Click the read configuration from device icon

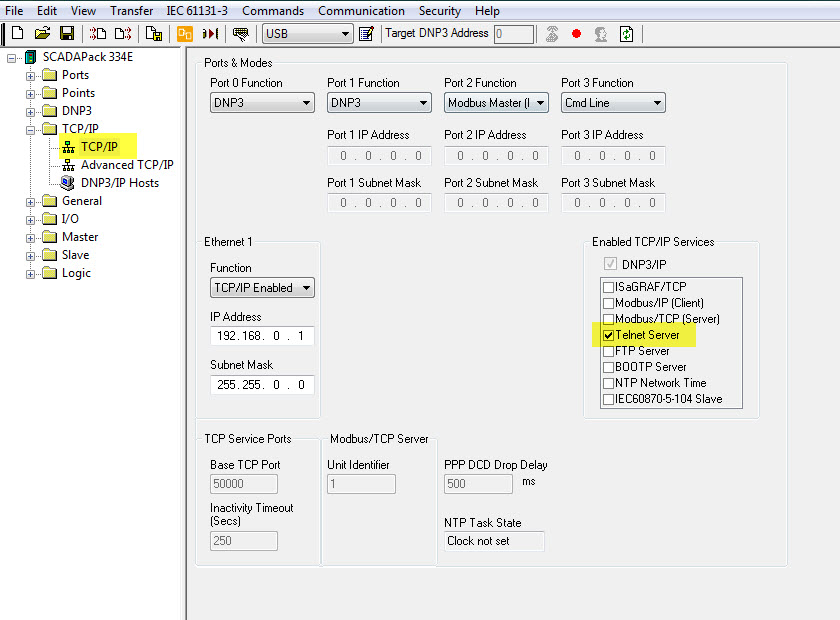pos(98,34)
